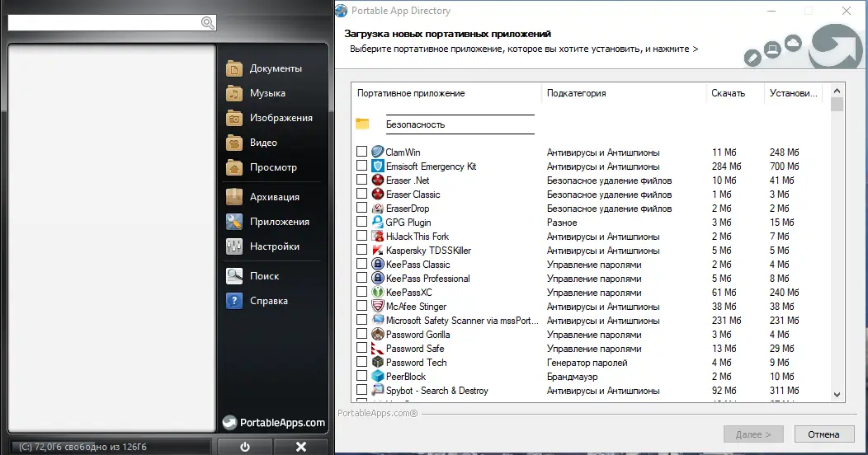Click the Генератор паролей subcategory cell
Screen dimensions: 868x455
pos(587,363)
